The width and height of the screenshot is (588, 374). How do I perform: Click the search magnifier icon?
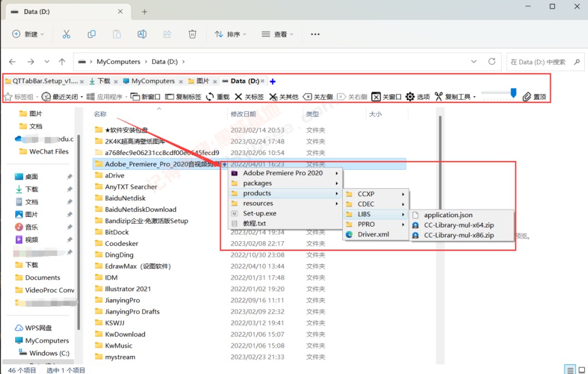[577, 62]
